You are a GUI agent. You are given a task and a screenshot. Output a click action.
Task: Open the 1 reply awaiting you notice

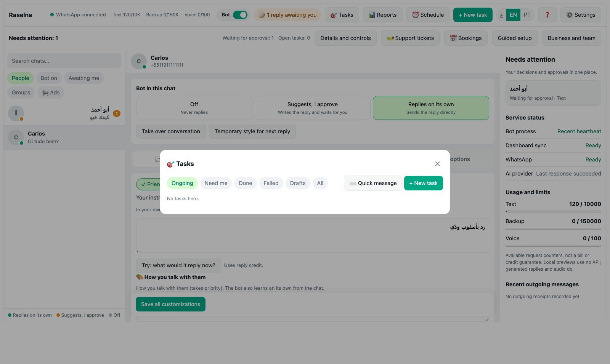click(287, 15)
